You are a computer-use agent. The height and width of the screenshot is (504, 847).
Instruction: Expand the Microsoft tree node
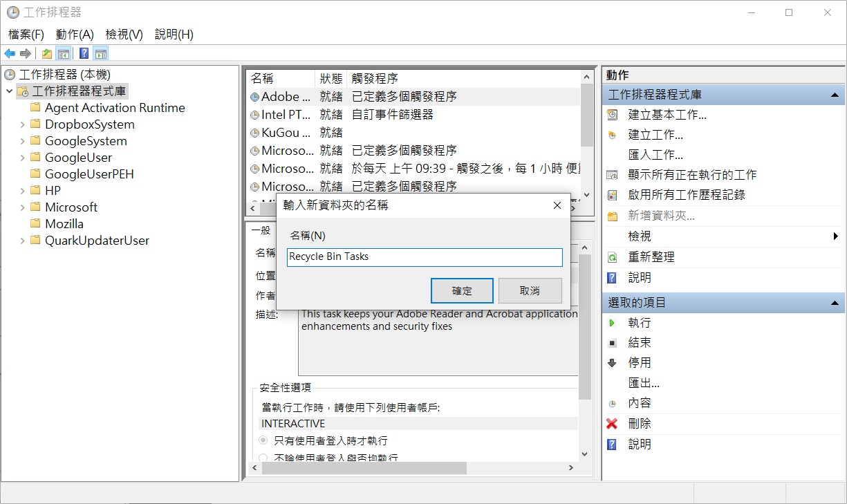click(x=22, y=207)
